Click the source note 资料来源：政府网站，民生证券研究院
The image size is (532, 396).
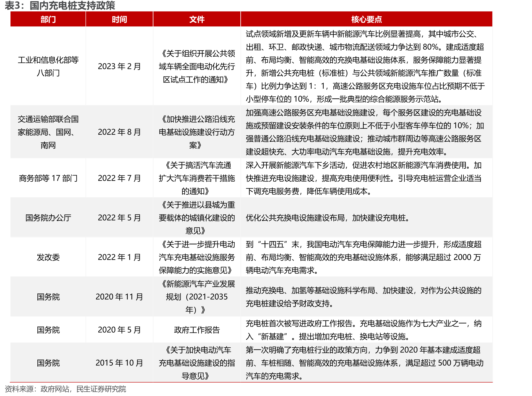(x=65, y=389)
